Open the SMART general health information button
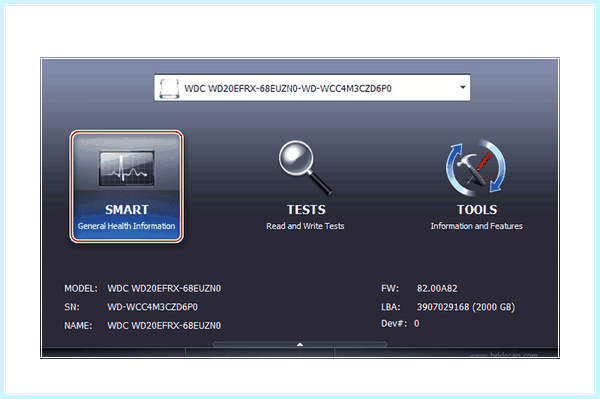 point(126,187)
